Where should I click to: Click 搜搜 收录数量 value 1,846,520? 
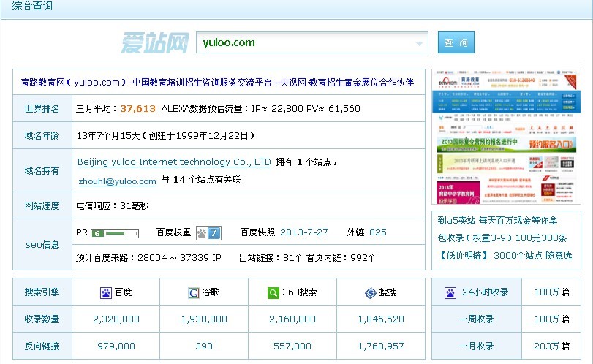coord(381,319)
